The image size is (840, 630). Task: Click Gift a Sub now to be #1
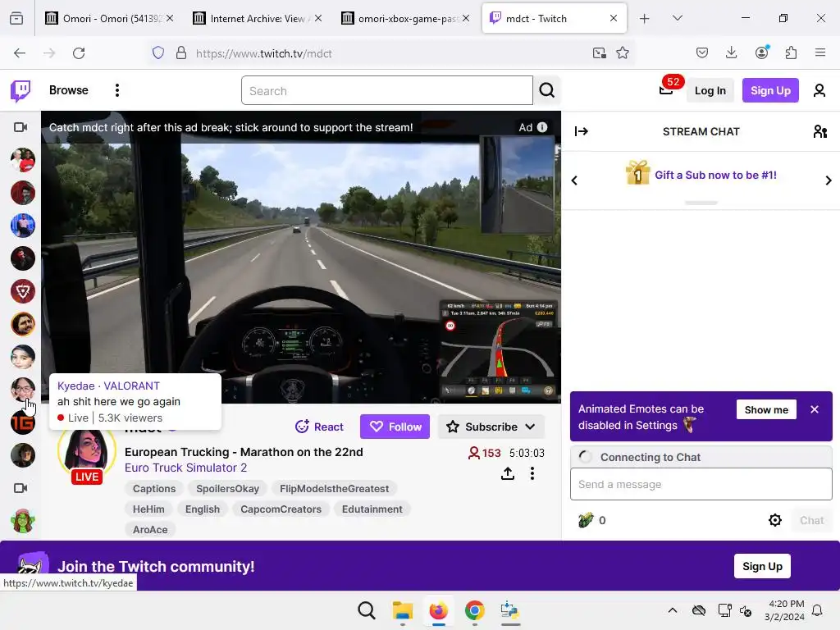click(715, 176)
